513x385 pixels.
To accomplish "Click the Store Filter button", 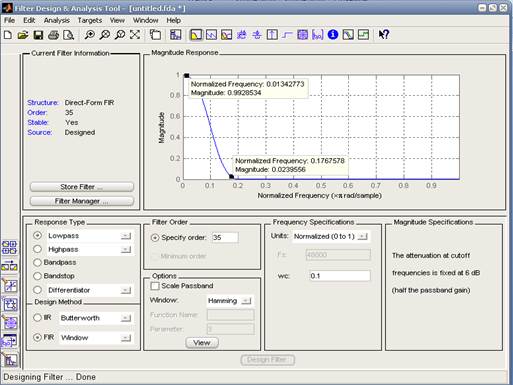I will pos(82,187).
